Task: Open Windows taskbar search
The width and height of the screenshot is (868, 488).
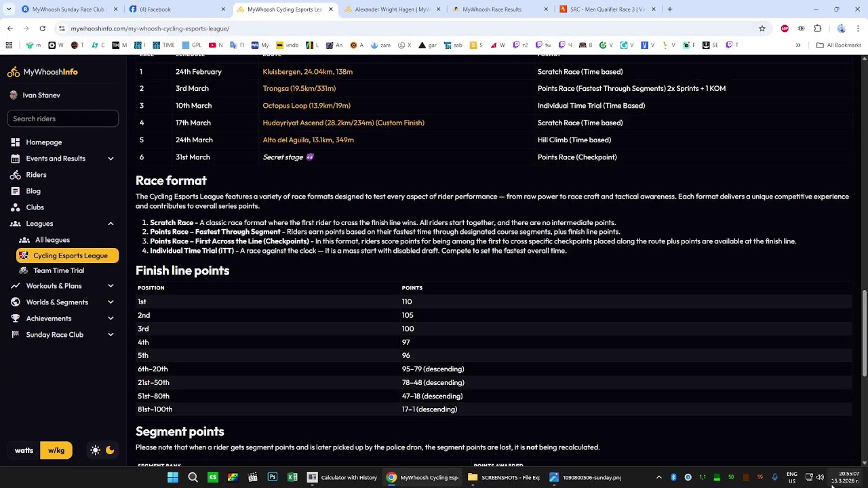Action: click(x=193, y=477)
